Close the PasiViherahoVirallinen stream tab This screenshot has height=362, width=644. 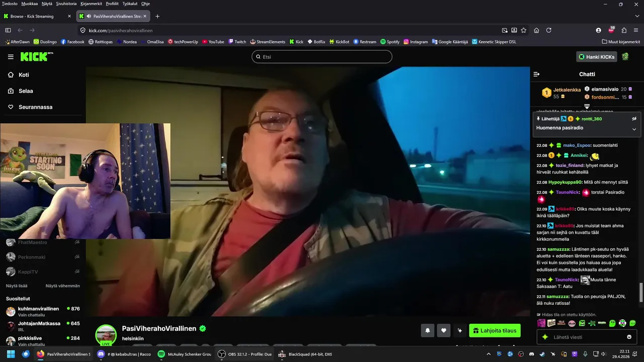coord(145,16)
